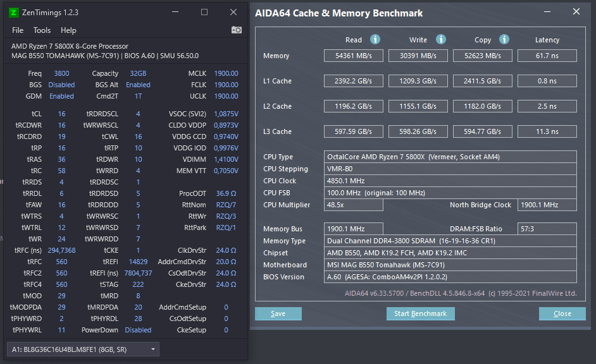Viewport: 596px width, 364px height.
Task: Click the Copy info icon
Action: tap(504, 39)
